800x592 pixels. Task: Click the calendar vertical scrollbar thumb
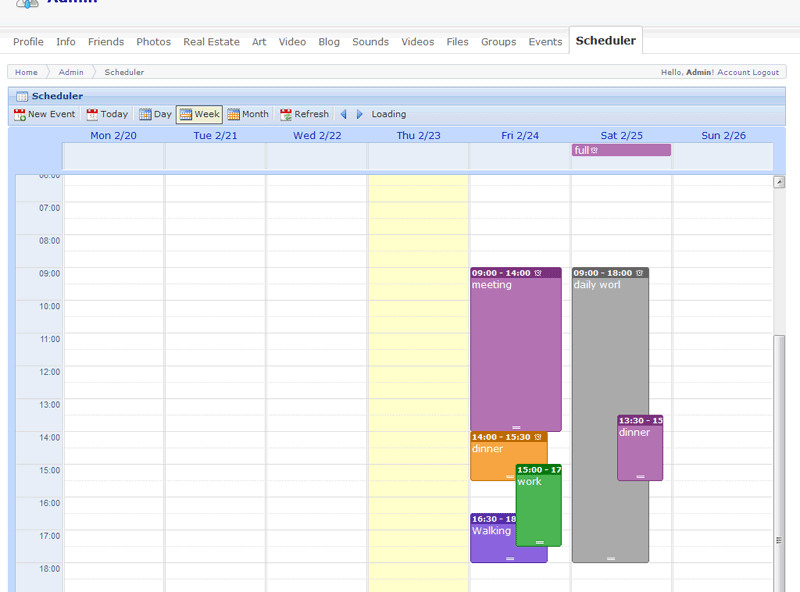[x=779, y=463]
